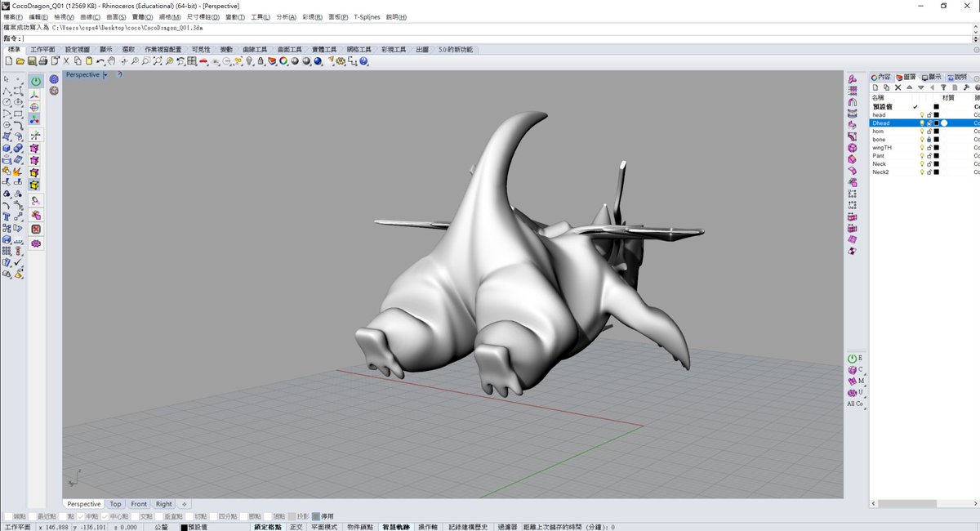Toggle 記錄建構歷史 in status bar

tap(467, 527)
